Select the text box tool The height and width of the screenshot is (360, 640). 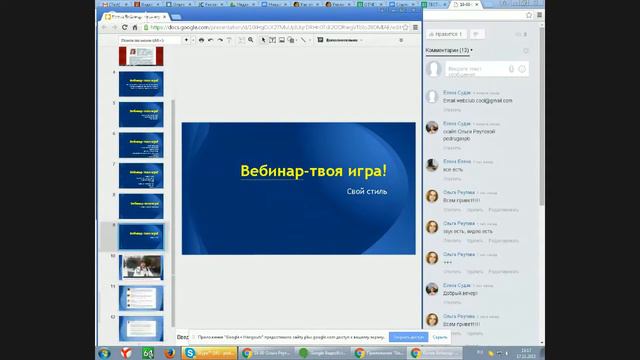click(x=272, y=40)
